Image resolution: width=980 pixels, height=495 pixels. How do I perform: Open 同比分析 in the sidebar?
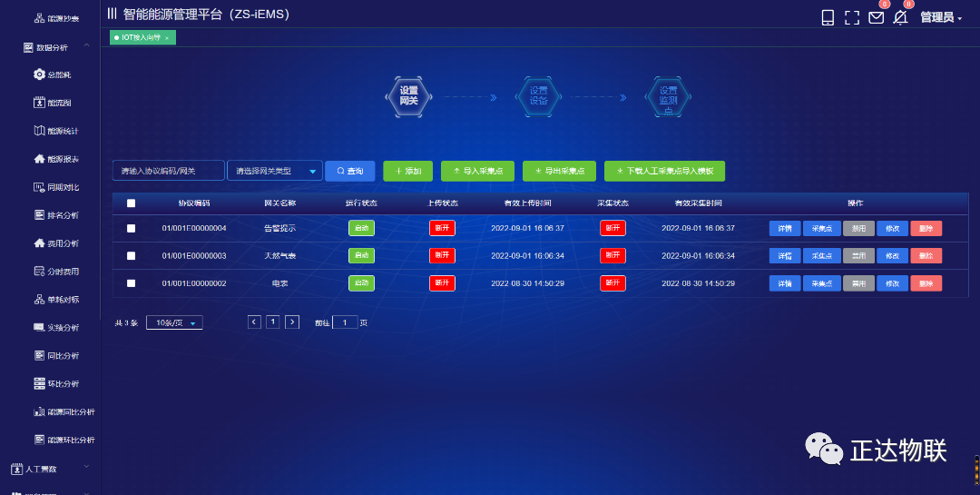pyautogui.click(x=56, y=355)
